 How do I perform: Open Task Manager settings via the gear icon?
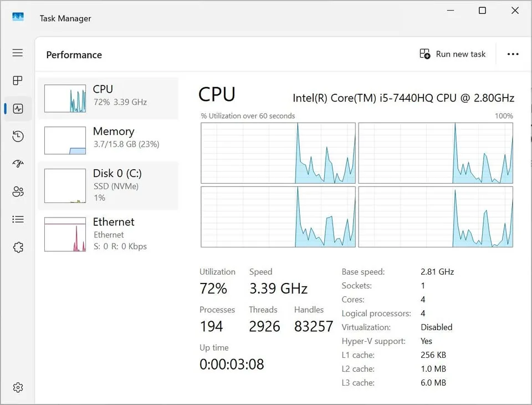17,387
